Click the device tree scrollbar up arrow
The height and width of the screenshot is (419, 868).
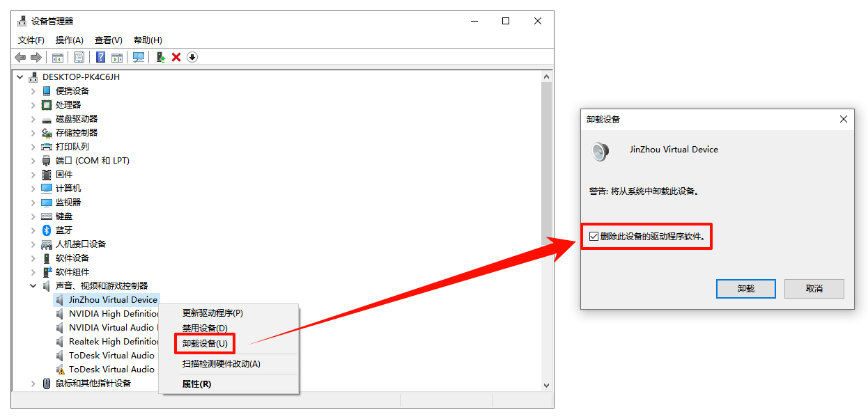tap(546, 77)
